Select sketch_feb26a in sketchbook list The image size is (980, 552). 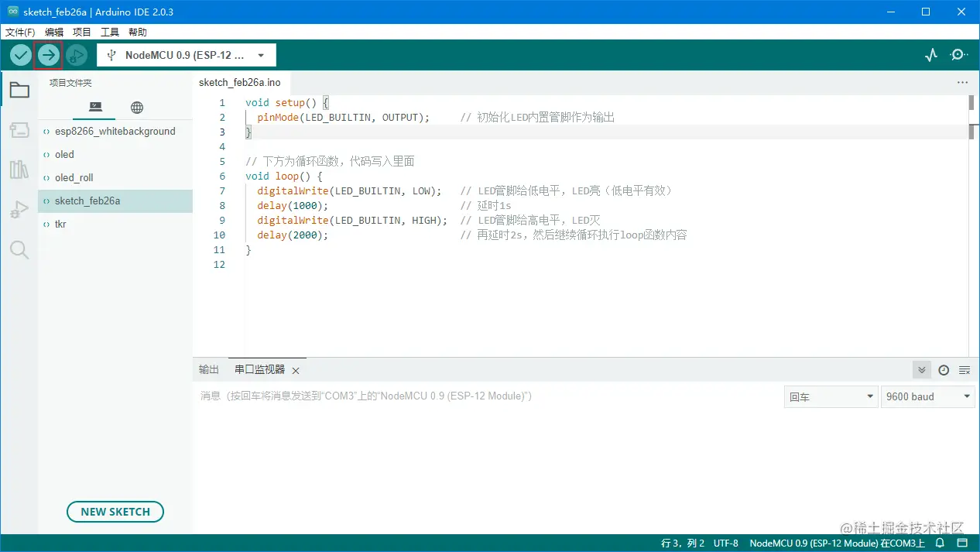click(115, 201)
